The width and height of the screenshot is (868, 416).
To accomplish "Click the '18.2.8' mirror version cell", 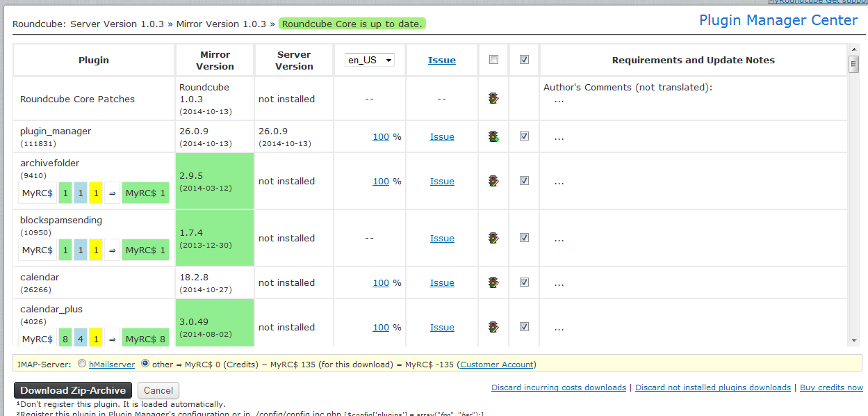I will point(215,282).
